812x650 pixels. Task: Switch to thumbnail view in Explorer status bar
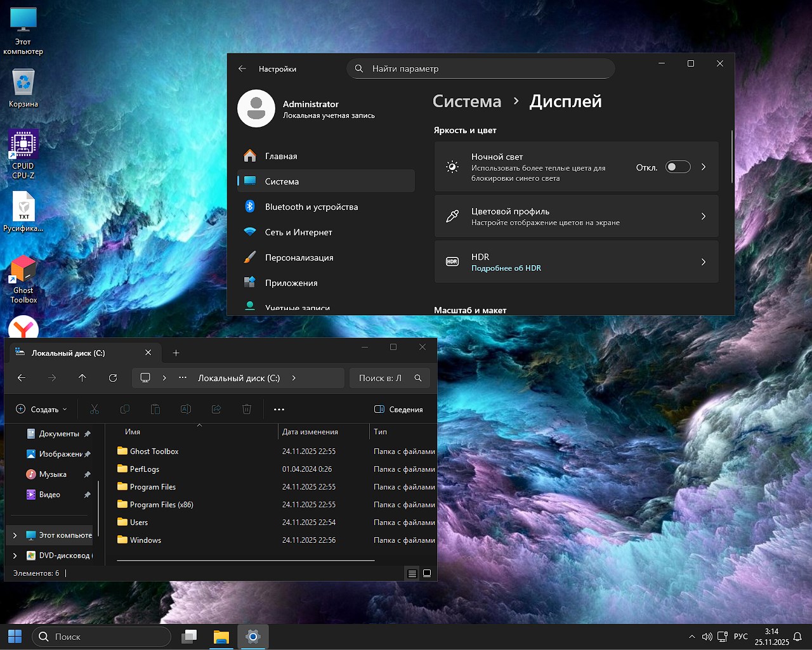click(427, 573)
